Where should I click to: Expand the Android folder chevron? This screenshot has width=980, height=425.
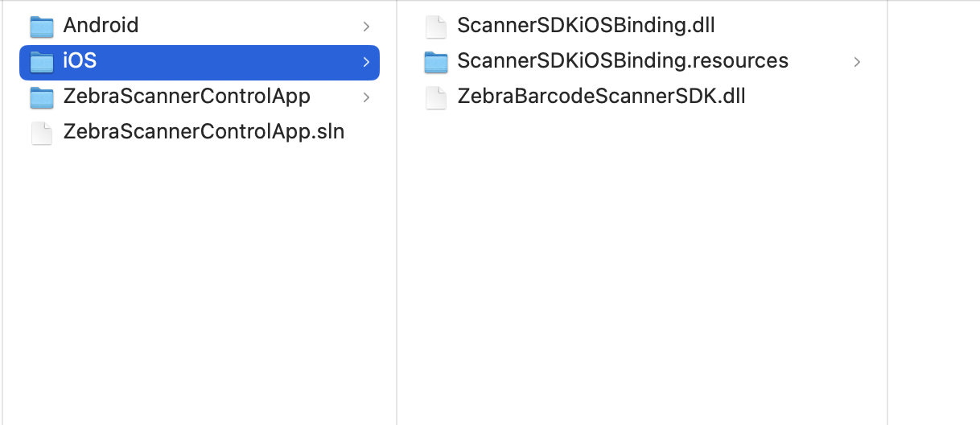(366, 27)
